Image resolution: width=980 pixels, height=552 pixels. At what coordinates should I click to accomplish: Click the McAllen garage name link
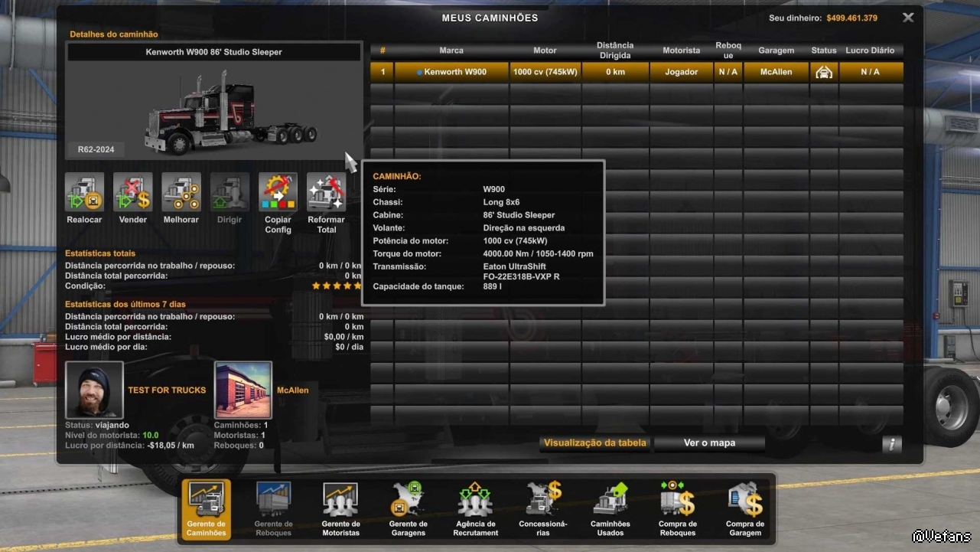[x=293, y=390]
